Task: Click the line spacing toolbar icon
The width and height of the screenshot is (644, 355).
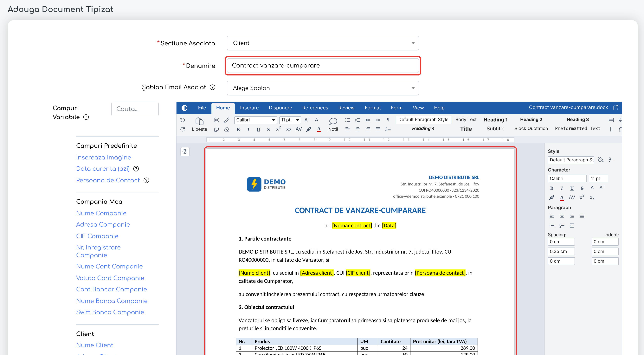Action: click(388, 129)
